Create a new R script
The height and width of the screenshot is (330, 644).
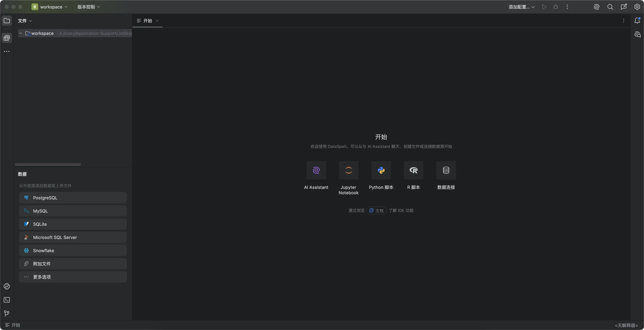click(x=413, y=170)
